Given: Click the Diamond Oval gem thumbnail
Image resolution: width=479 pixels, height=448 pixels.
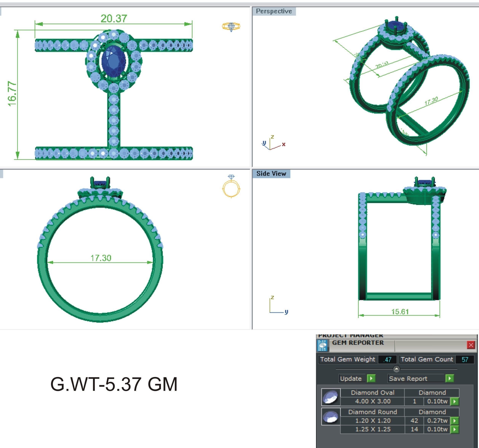Looking at the screenshot, I should [331, 397].
